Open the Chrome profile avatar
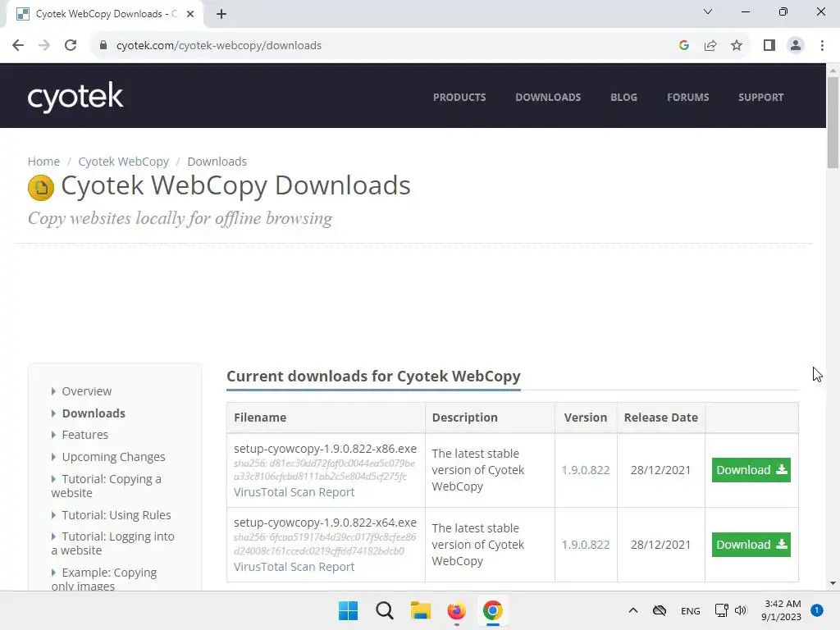 coord(796,46)
